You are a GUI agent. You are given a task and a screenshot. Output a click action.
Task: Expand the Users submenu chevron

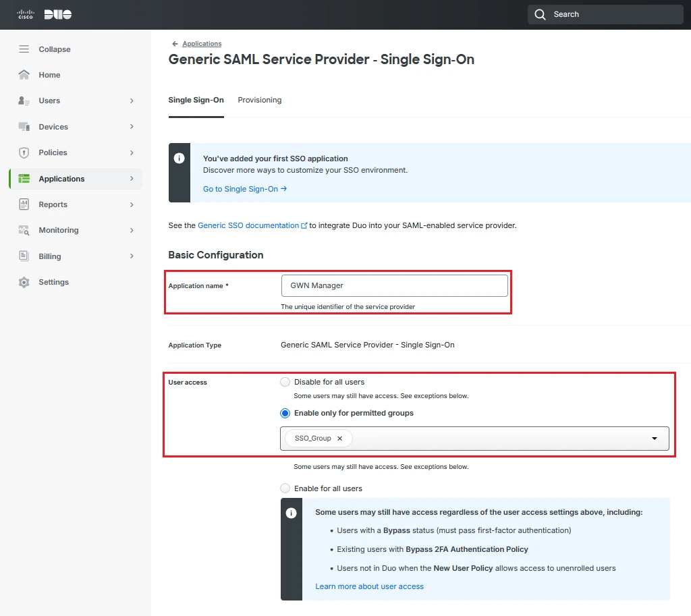[x=132, y=101]
